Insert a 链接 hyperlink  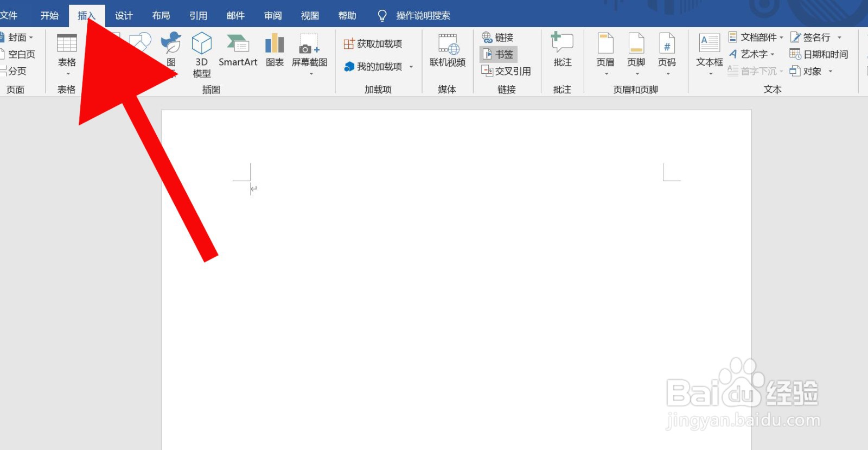[497, 37]
